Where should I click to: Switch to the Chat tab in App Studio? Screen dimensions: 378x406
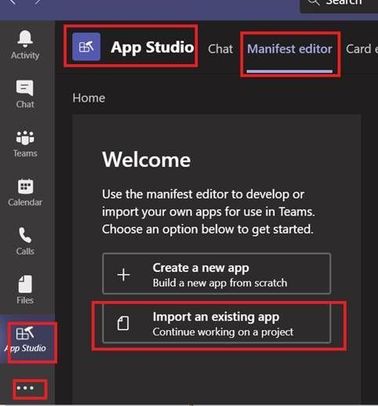pyautogui.click(x=220, y=49)
